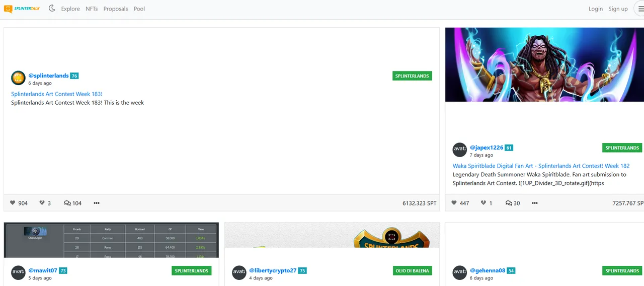644x286 pixels.
Task: Click the 7257.767 SPT payout value
Action: (628, 203)
